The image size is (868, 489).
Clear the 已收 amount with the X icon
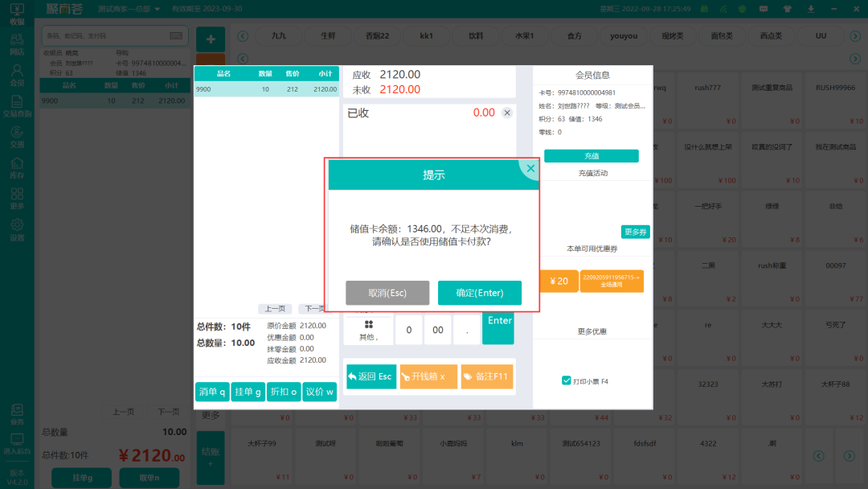point(507,113)
